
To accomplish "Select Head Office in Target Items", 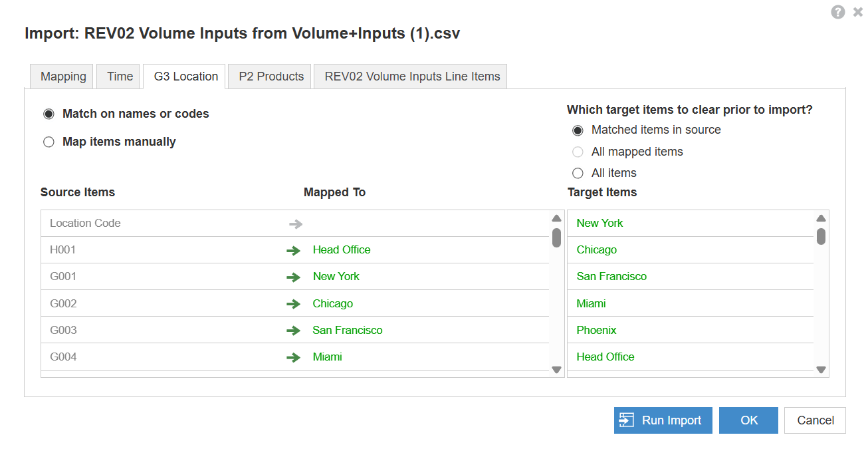I will click(691, 357).
